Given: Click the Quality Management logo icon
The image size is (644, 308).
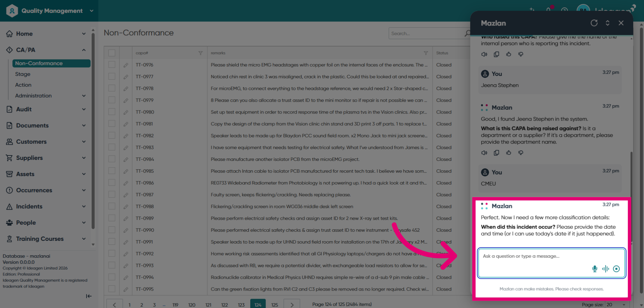Looking at the screenshot, I should [12, 11].
